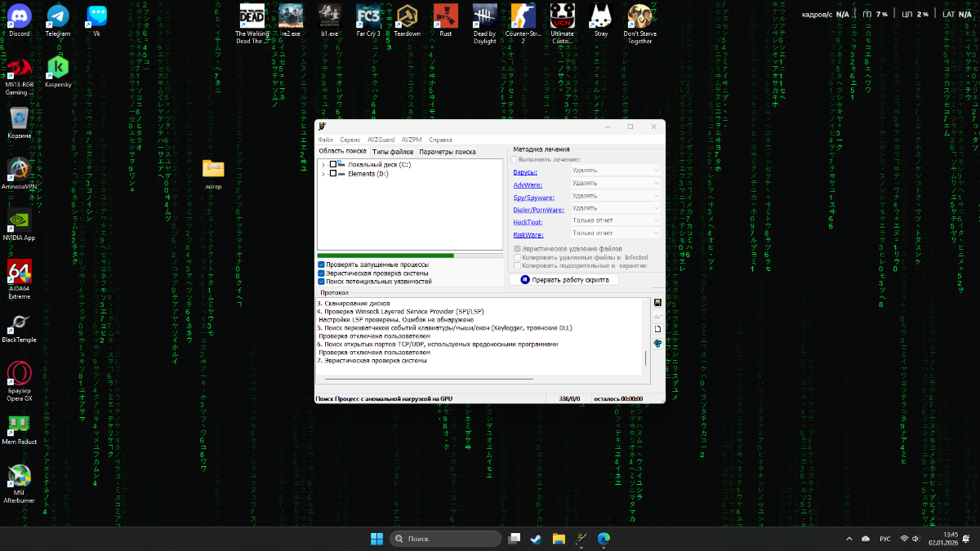Toggle 'Эвристическая проверка системы' checkbox
980x551 pixels.
click(x=322, y=273)
